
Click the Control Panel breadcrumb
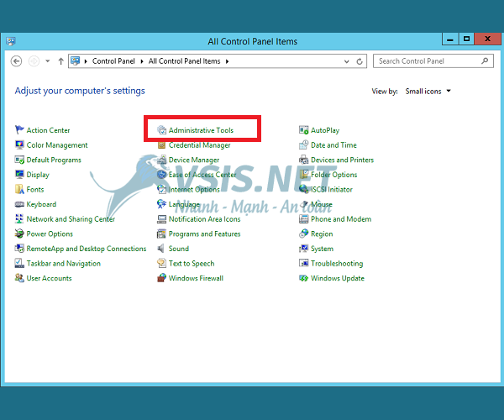pyautogui.click(x=113, y=61)
